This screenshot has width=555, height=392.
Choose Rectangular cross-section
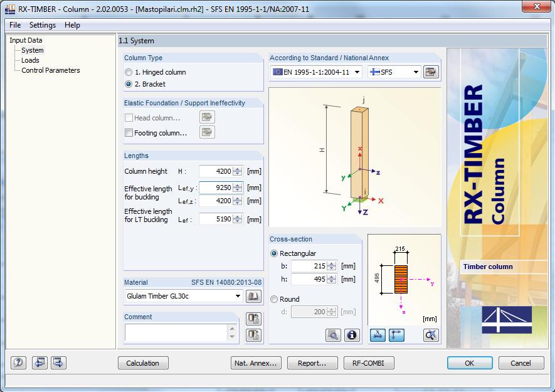[273, 253]
